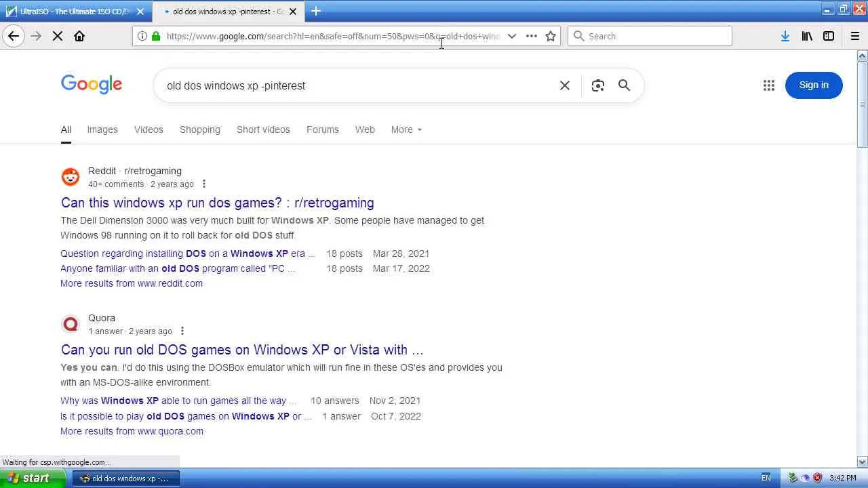This screenshot has width=868, height=488.
Task: Switch to the UltraISO tab
Action: 75,12
